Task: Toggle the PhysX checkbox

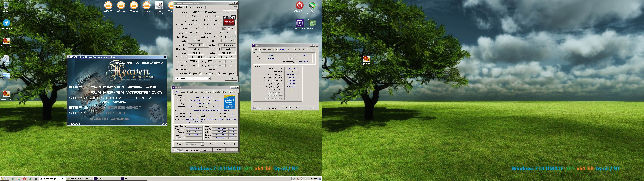Action: (x=210, y=74)
